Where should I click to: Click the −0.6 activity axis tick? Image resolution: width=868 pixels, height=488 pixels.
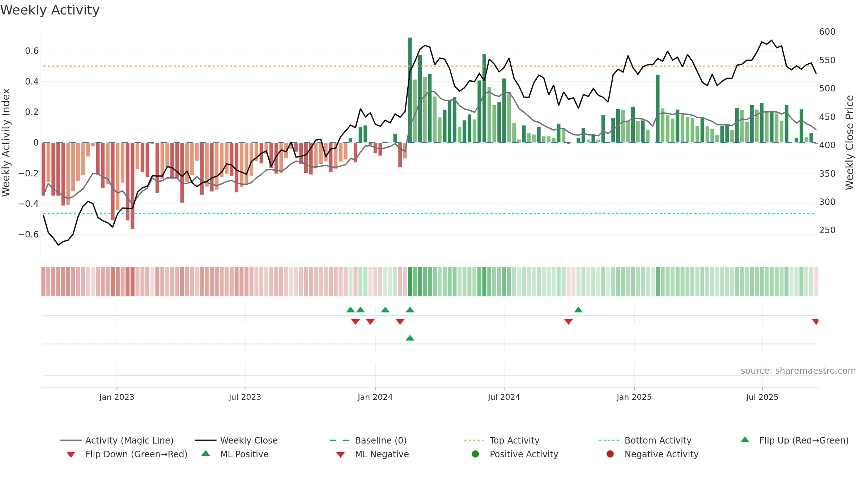(x=29, y=234)
